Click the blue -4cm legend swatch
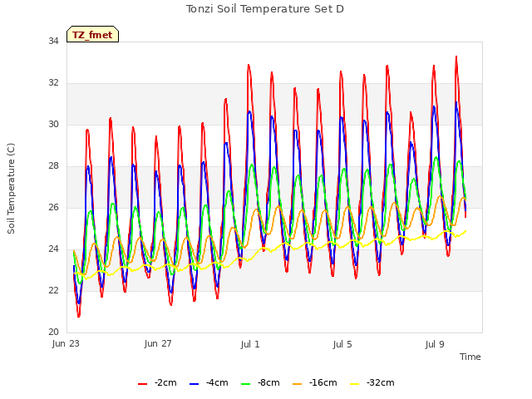532x399 pixels. (x=194, y=384)
